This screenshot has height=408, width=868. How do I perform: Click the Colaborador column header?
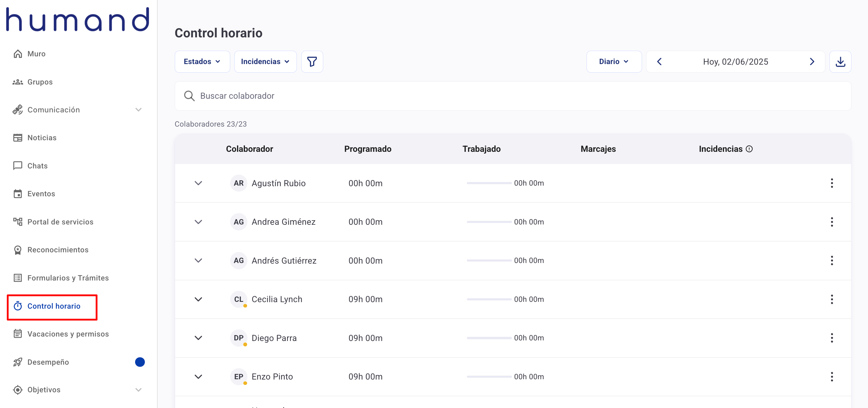pos(249,149)
